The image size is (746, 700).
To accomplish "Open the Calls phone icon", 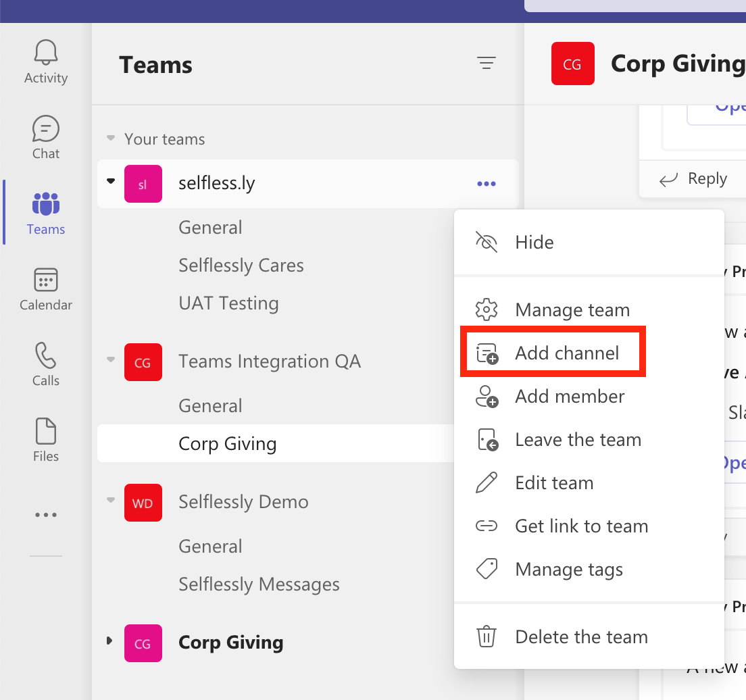I will 46,355.
